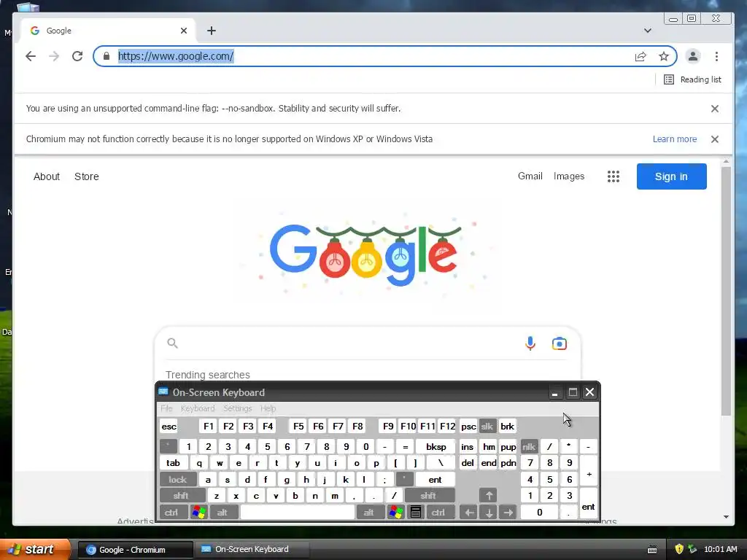Select the Google browser tab
The width and height of the screenshot is (747, 560).
(x=108, y=31)
